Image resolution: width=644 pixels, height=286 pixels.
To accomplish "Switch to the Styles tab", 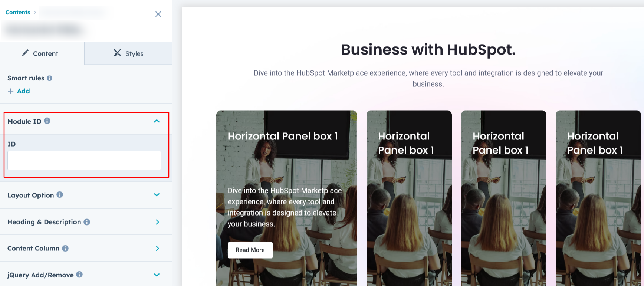I will tap(128, 53).
